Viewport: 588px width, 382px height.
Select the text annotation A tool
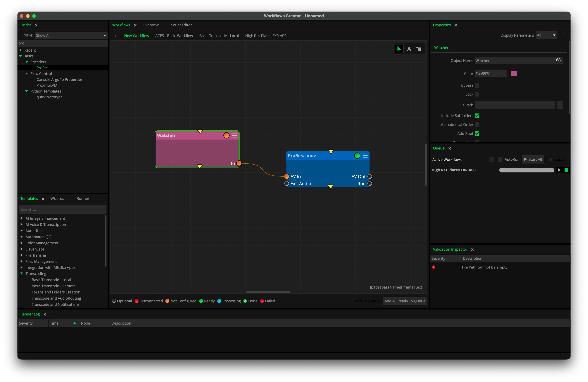[409, 49]
